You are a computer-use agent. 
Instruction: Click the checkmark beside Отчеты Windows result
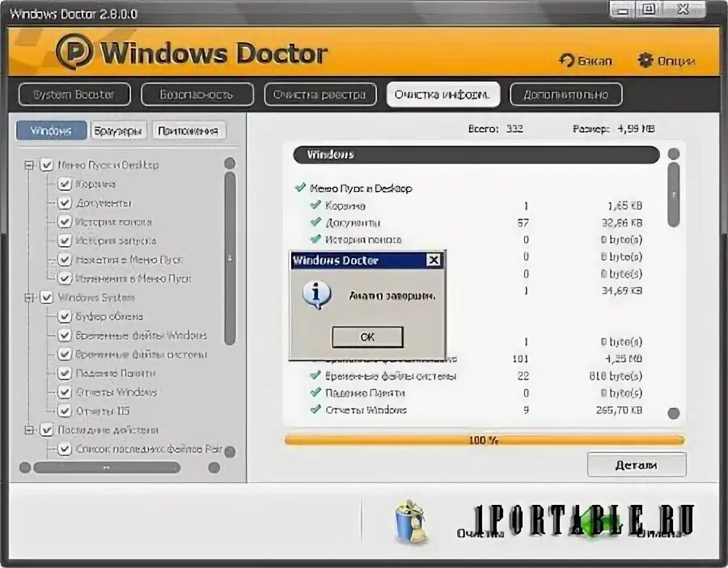pos(315,409)
